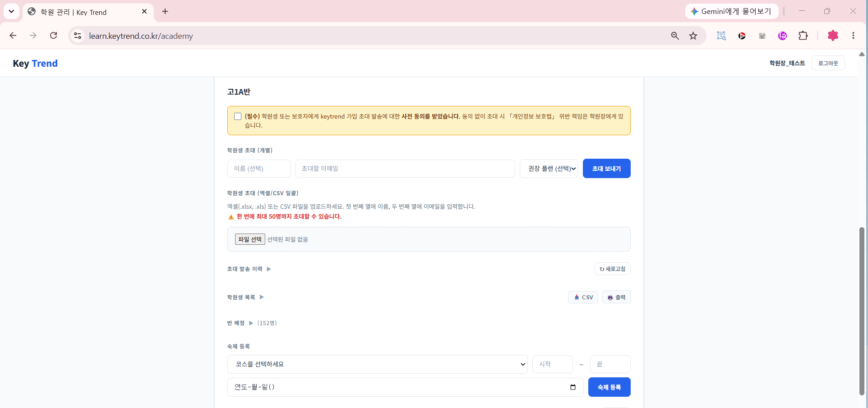The height and width of the screenshot is (408, 868).
Task: Click the grey extension icon in toolbar
Action: click(x=762, y=36)
